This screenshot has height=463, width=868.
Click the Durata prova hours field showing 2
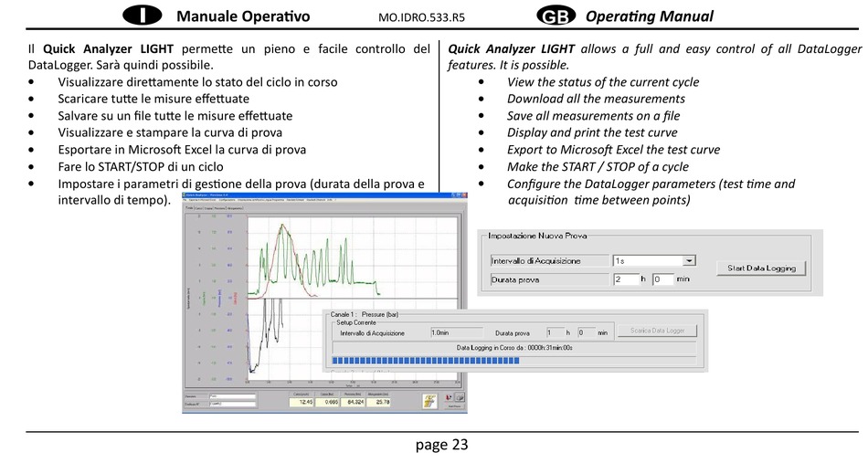tap(626, 279)
